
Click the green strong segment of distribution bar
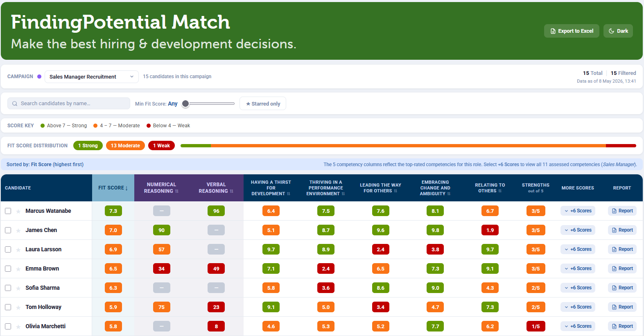click(196, 146)
